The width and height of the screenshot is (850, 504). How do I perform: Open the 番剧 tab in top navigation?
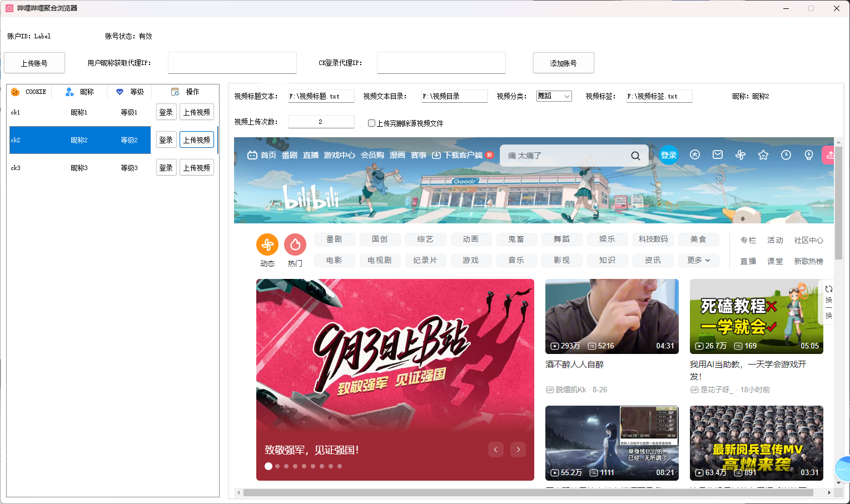tap(289, 156)
